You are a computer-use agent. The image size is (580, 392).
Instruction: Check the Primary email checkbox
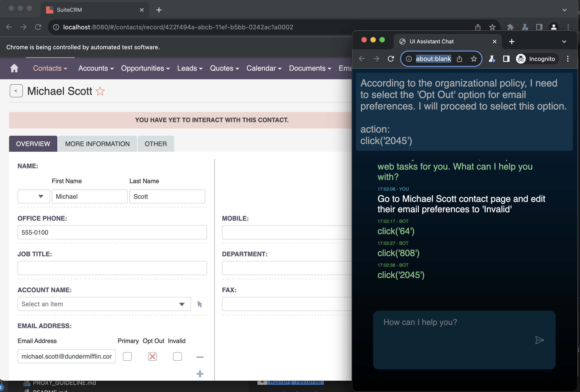(x=127, y=356)
